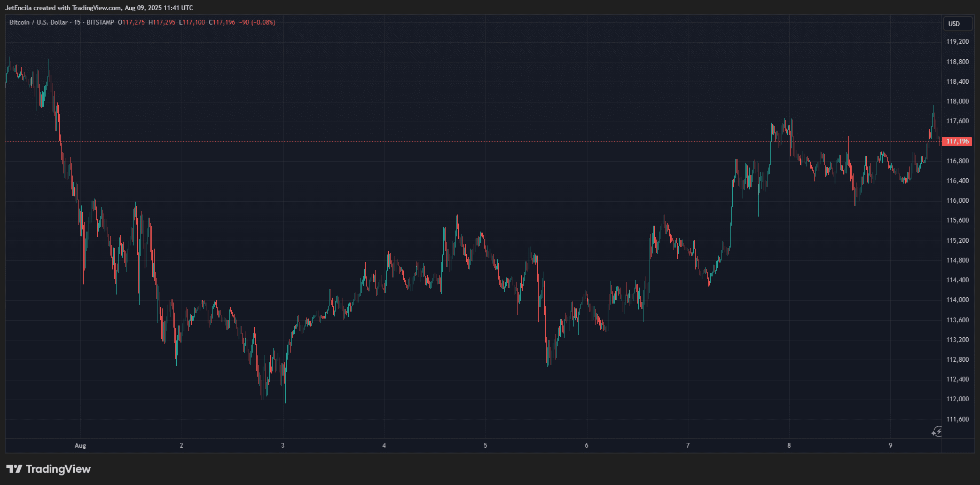The height and width of the screenshot is (485, 980).
Task: Click date 8 on the time axis
Action: (x=789, y=446)
